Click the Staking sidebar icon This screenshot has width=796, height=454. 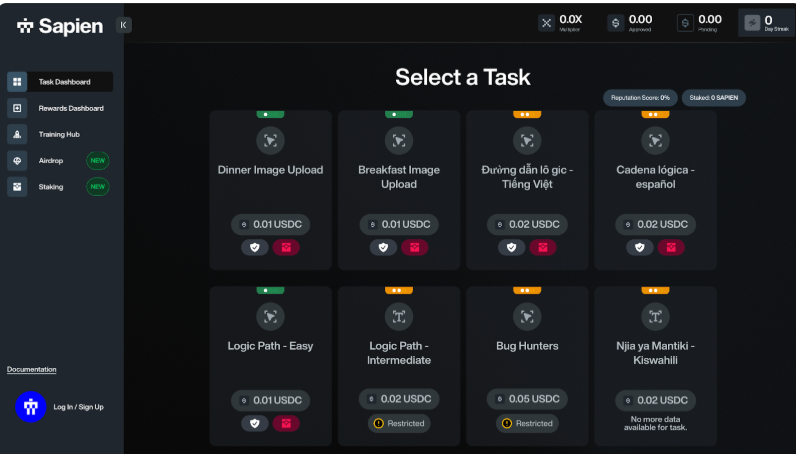tap(17, 186)
